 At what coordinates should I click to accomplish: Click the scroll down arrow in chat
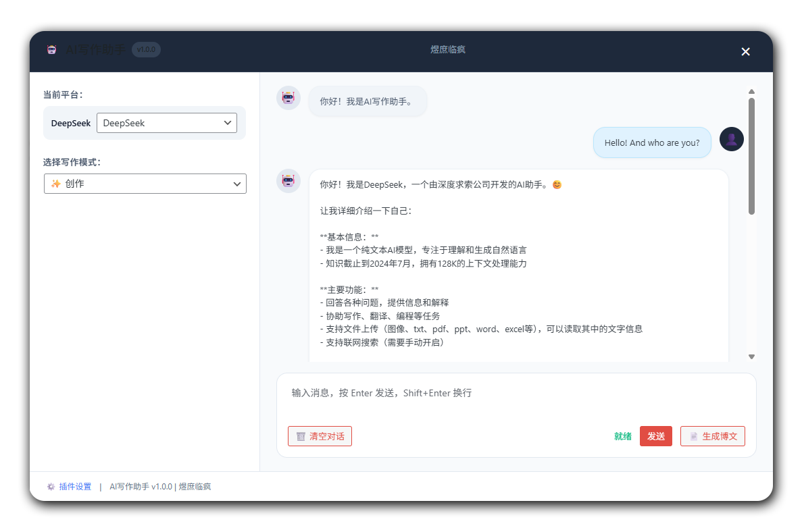751,356
